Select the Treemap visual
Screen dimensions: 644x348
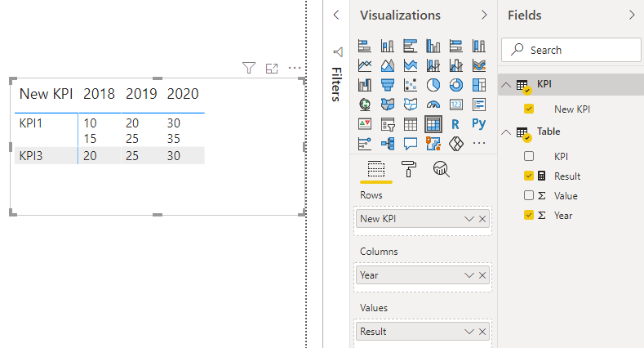479,85
